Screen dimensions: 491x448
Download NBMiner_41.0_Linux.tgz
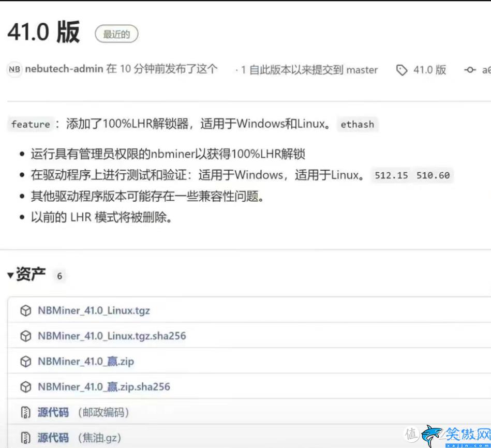pos(94,310)
